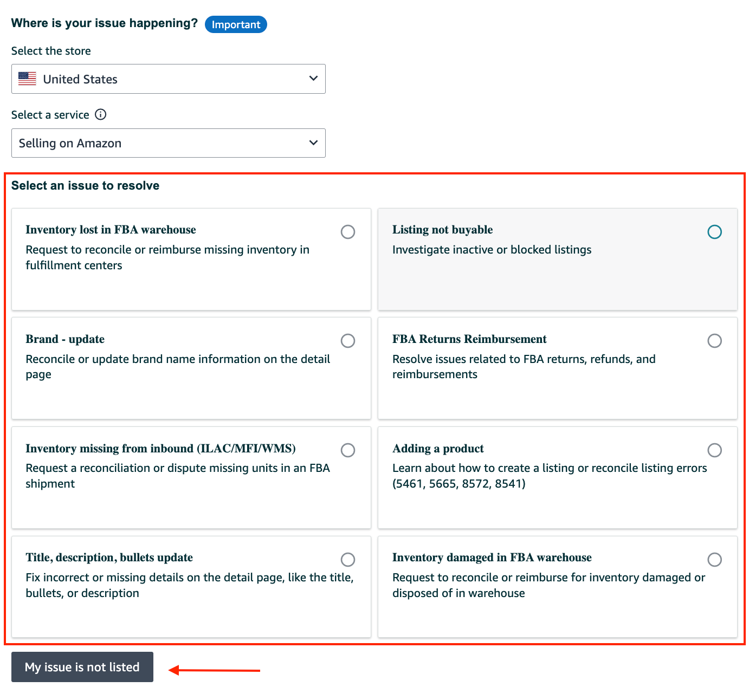Image resolution: width=749 pixels, height=700 pixels.
Task: Choose the Brand - update radio option
Action: [x=348, y=341]
